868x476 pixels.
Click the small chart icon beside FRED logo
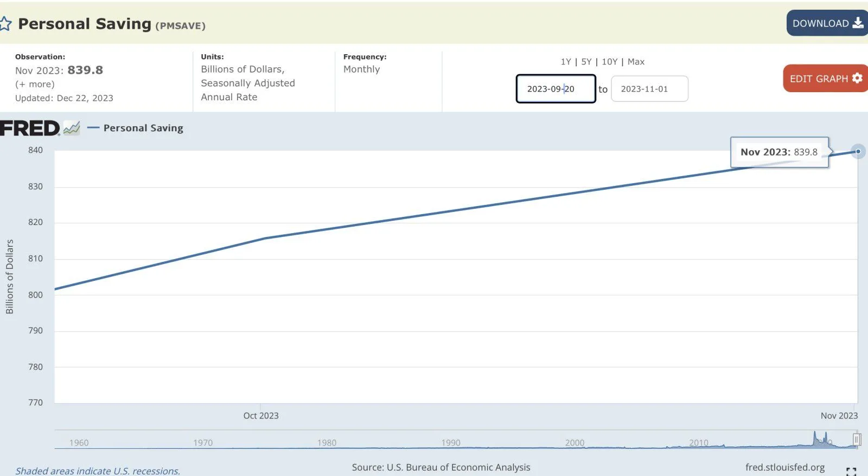point(72,128)
